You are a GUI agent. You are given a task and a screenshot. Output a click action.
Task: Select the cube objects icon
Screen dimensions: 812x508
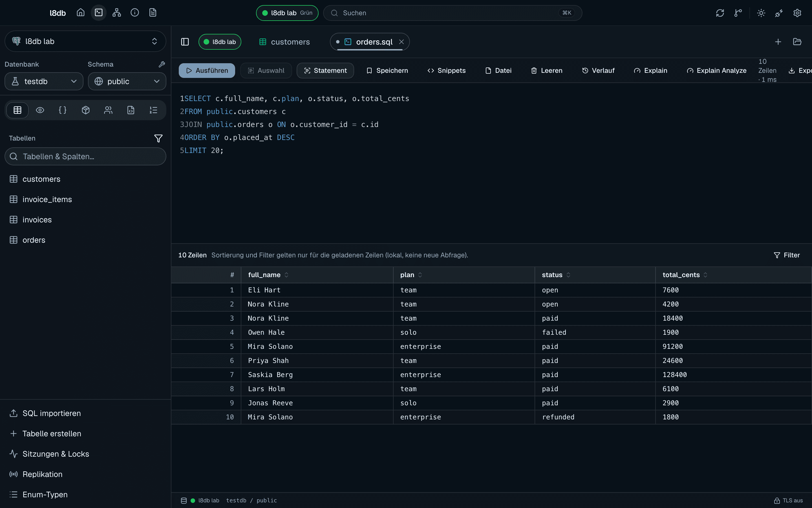click(x=85, y=110)
